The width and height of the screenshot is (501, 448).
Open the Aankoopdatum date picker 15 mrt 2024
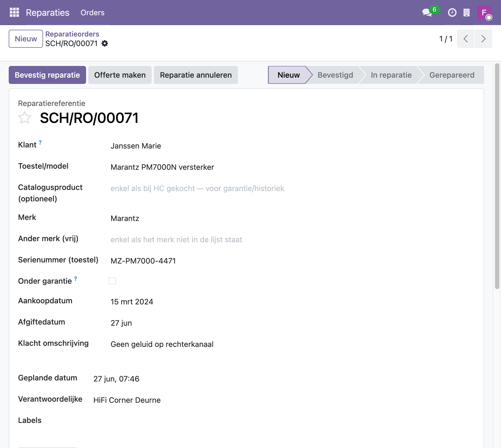pos(291,302)
